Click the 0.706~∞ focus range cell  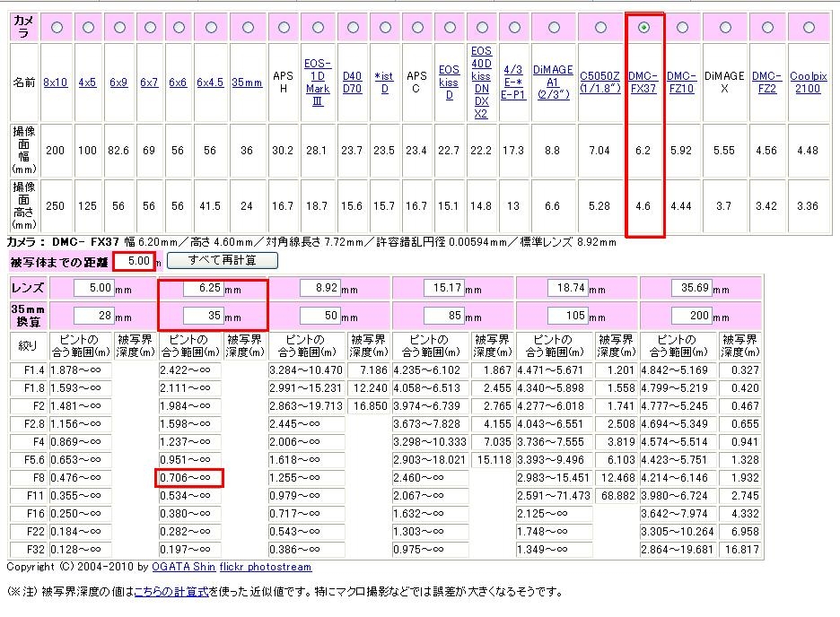coord(189,478)
